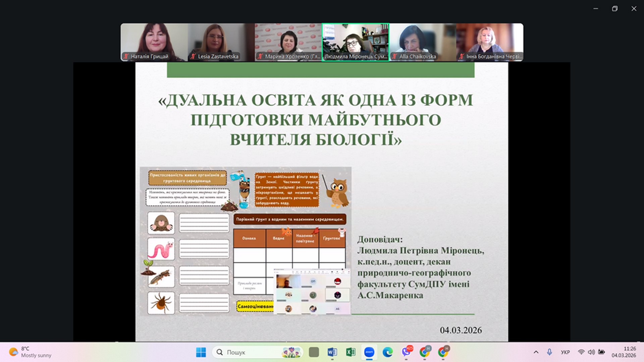Viewport: 644px width, 362px height.
Task: Open clock and date 04.03.2026 flyout
Action: pos(624,352)
